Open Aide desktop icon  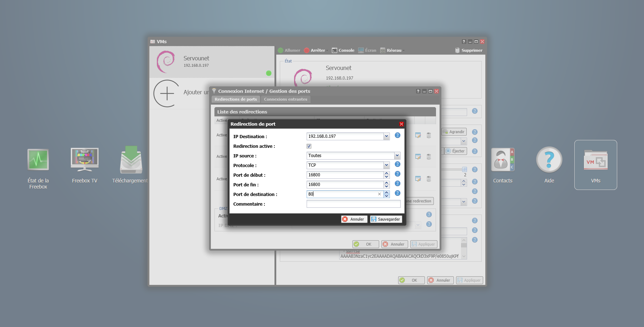549,165
